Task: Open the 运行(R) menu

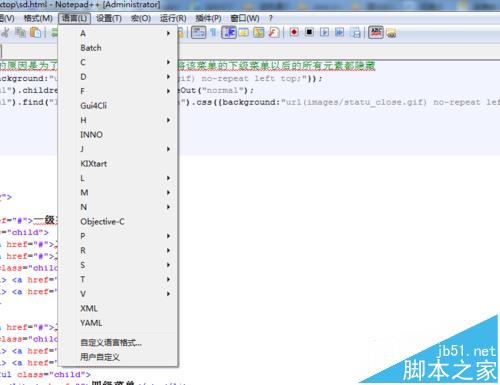Action: point(173,18)
